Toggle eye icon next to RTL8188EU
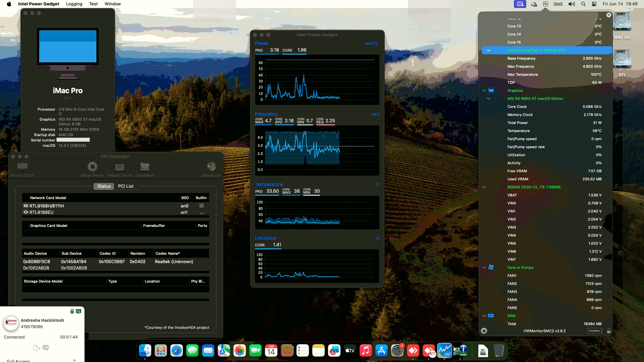 [25, 212]
